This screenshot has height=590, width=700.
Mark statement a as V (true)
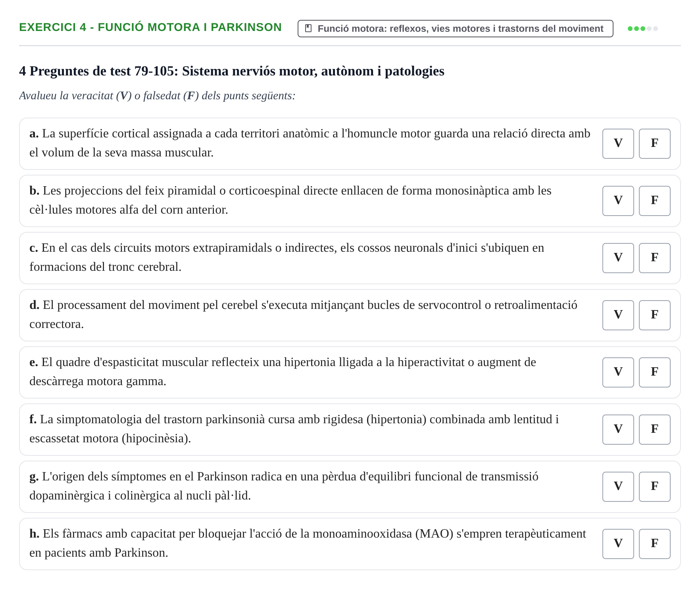[x=618, y=143]
